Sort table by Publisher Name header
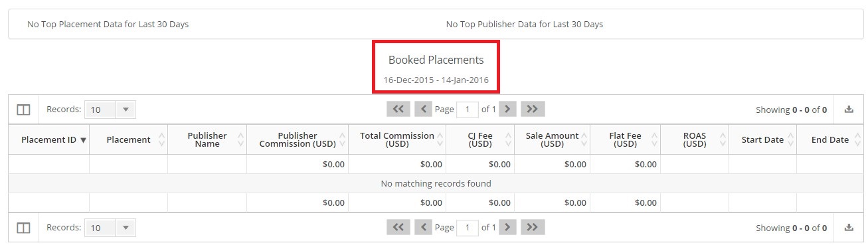The width and height of the screenshot is (868, 245). click(x=207, y=139)
